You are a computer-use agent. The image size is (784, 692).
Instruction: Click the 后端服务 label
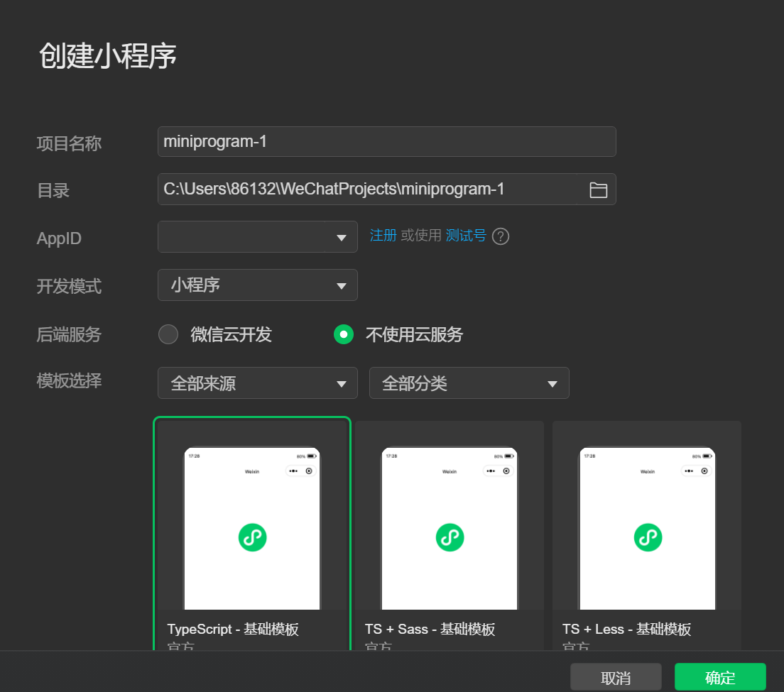coord(69,334)
